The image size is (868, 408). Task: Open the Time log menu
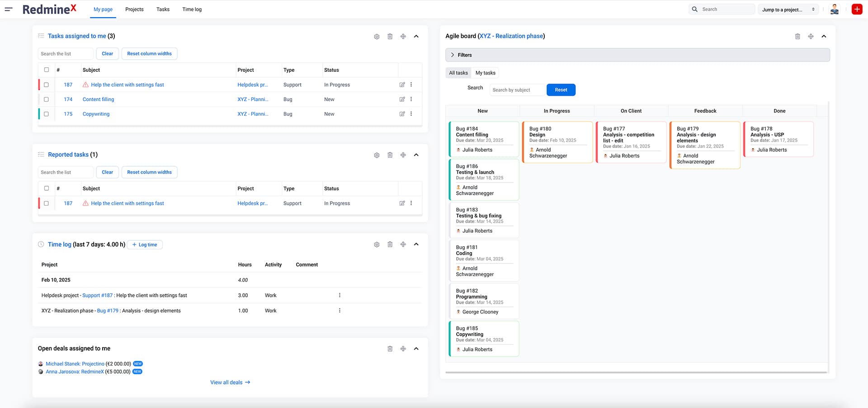click(x=192, y=9)
